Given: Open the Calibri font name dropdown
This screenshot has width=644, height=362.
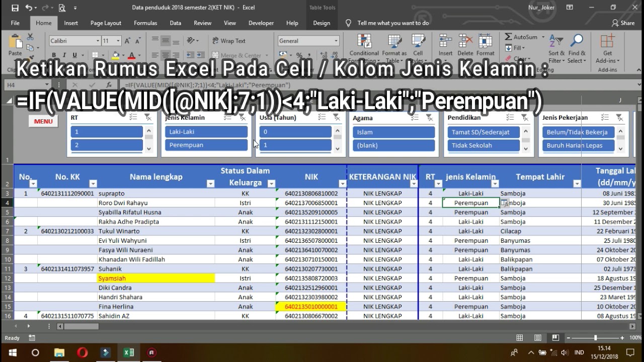Looking at the screenshot, I should tap(98, 41).
